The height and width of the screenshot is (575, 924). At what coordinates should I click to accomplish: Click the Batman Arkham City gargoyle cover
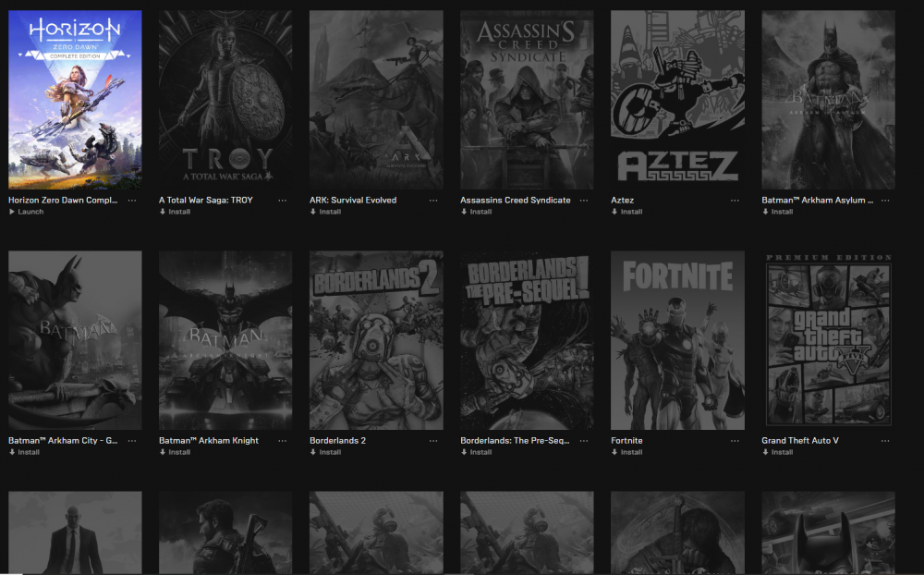75,340
